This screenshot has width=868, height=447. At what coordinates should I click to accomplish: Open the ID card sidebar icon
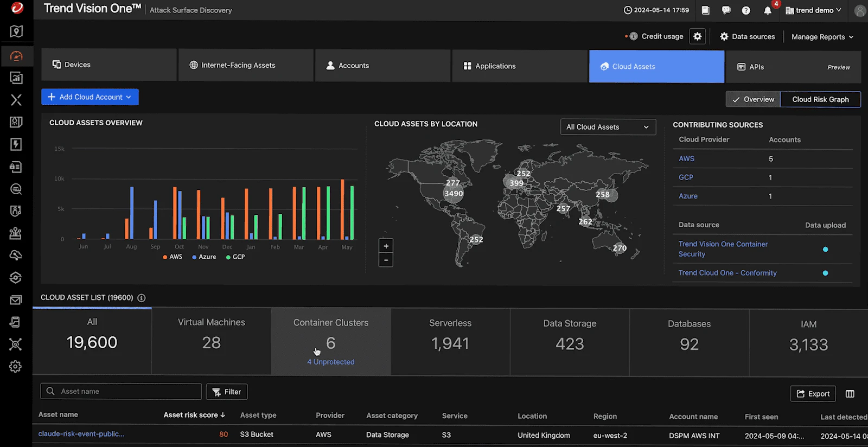click(16, 167)
